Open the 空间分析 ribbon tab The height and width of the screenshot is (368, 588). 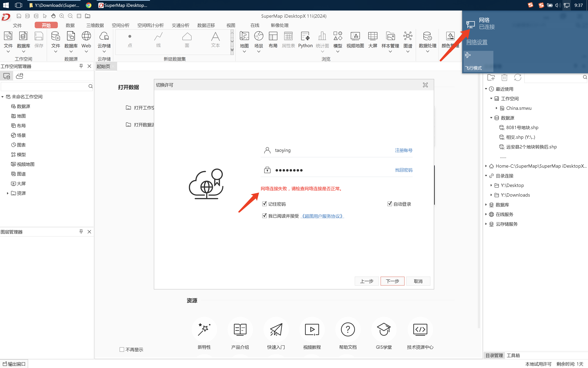click(120, 25)
